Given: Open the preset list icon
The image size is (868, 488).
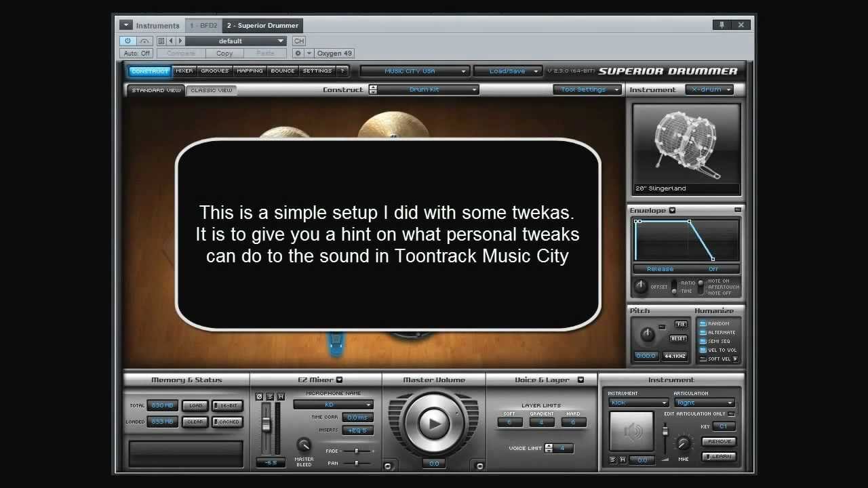Looking at the screenshot, I should 161,41.
